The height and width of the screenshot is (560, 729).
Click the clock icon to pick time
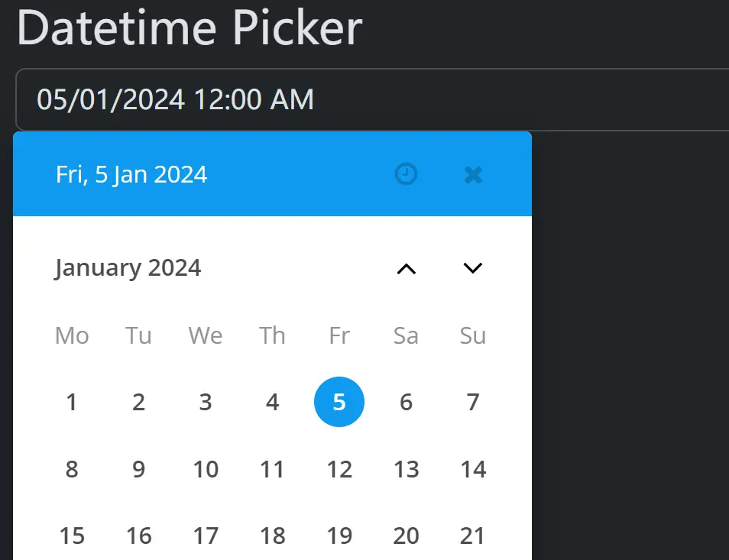406,175
